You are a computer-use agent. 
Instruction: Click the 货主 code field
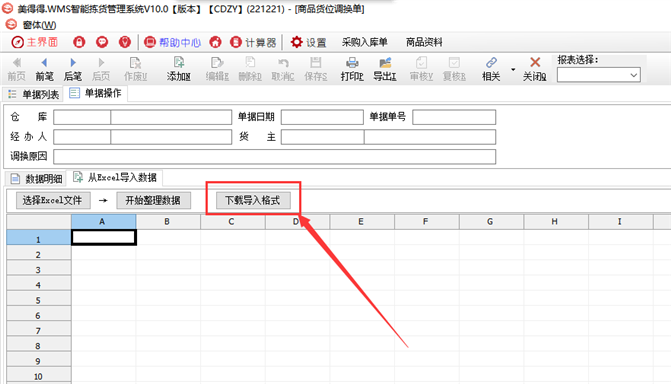pos(323,137)
